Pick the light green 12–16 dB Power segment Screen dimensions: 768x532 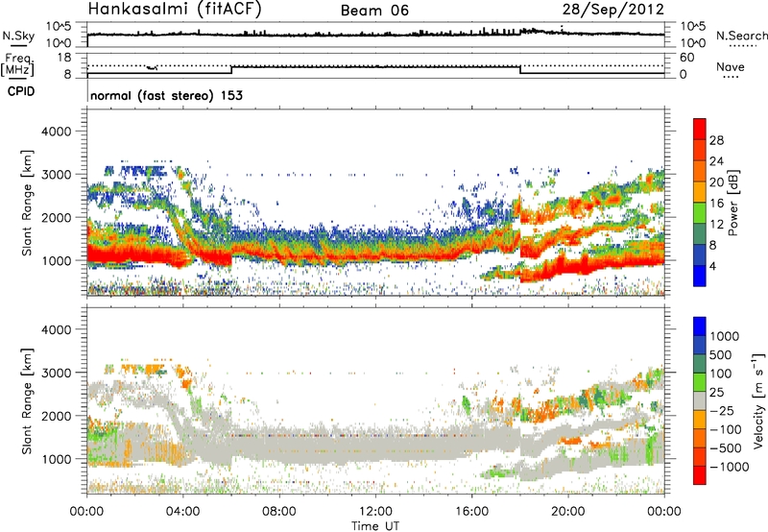coord(700,213)
